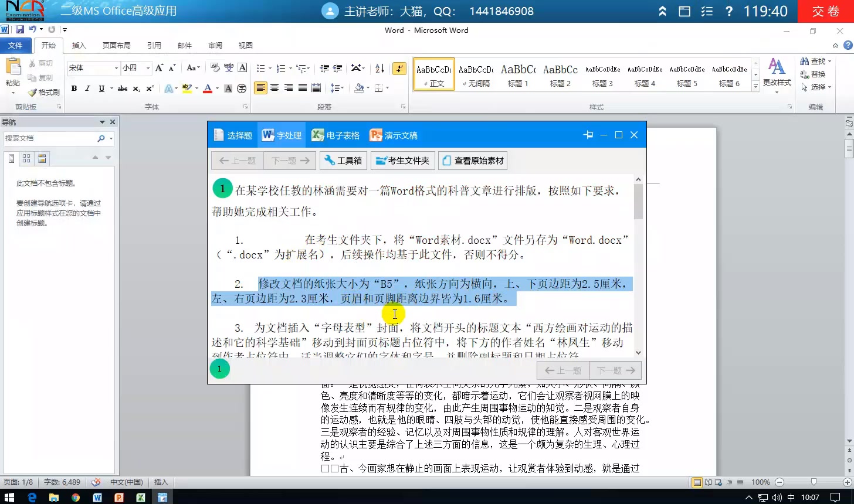Apply the underline formatting button
854x504 pixels.
point(101,88)
